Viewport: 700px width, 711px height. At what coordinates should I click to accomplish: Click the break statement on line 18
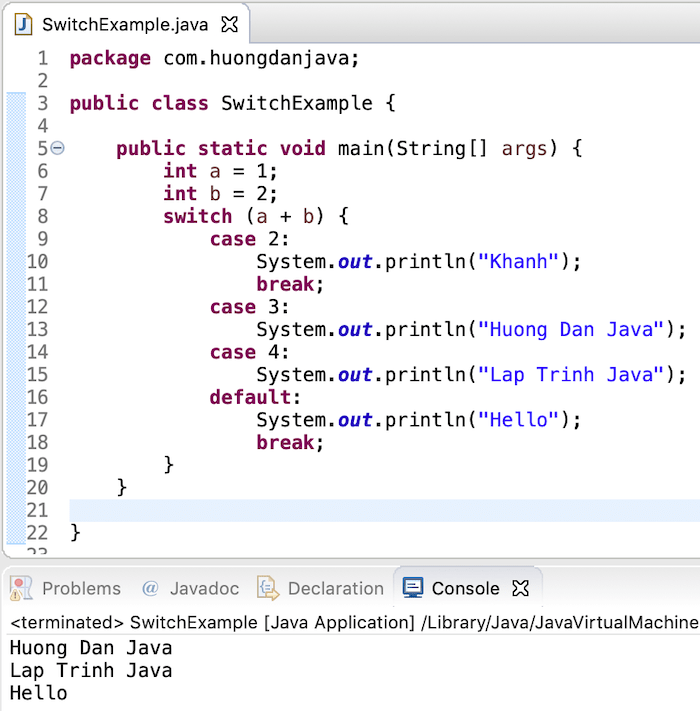(x=290, y=443)
